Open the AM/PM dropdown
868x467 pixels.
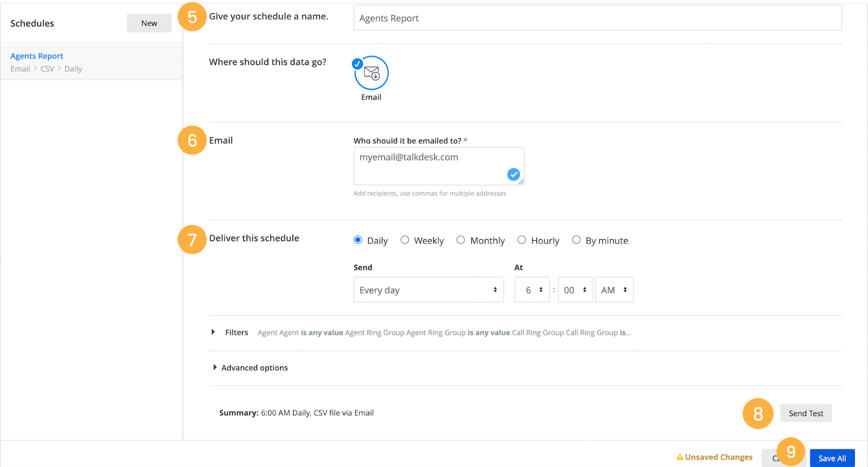pyautogui.click(x=615, y=290)
